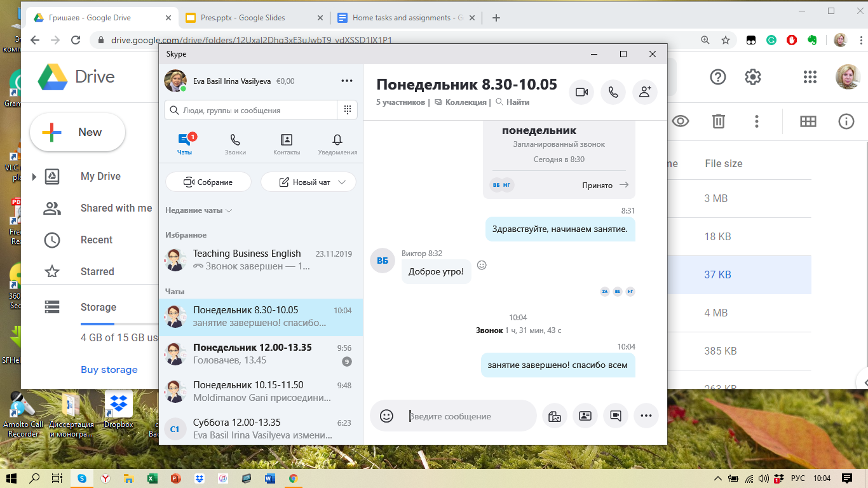The width and height of the screenshot is (868, 488).
Task: Start an audio call in the chat
Action: pyautogui.click(x=613, y=92)
